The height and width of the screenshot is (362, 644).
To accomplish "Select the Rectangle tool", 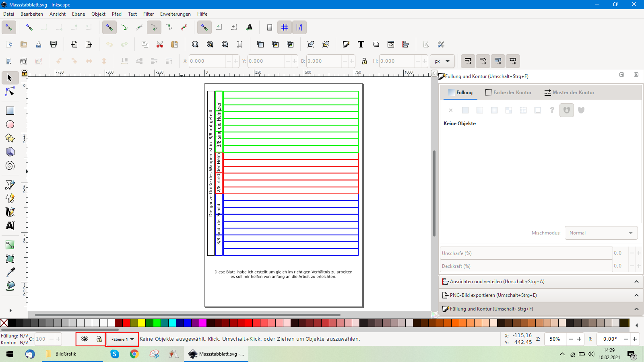I will coord(10,111).
